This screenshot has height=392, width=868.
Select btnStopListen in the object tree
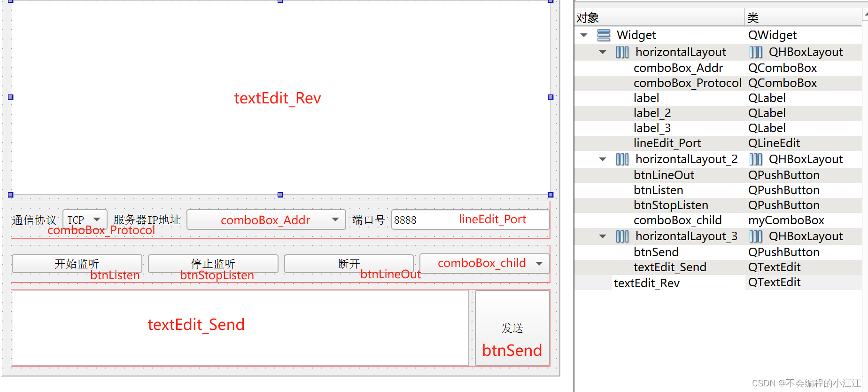pos(671,205)
